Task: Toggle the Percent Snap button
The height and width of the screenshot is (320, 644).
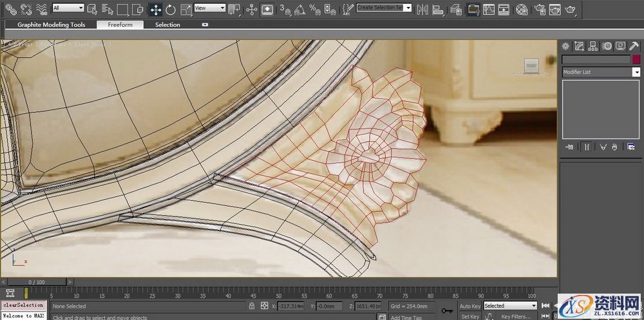Action: click(x=315, y=9)
